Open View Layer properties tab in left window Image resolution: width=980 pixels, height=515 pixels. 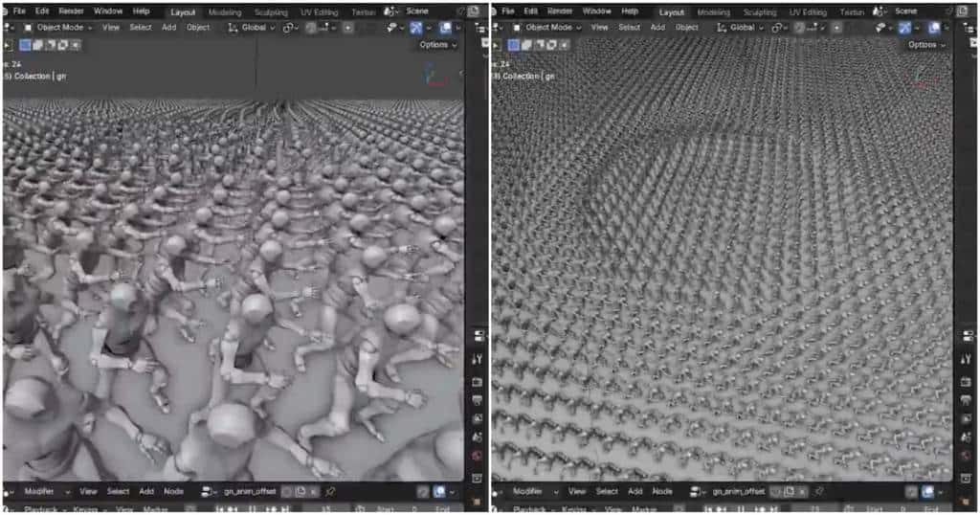tap(478, 418)
